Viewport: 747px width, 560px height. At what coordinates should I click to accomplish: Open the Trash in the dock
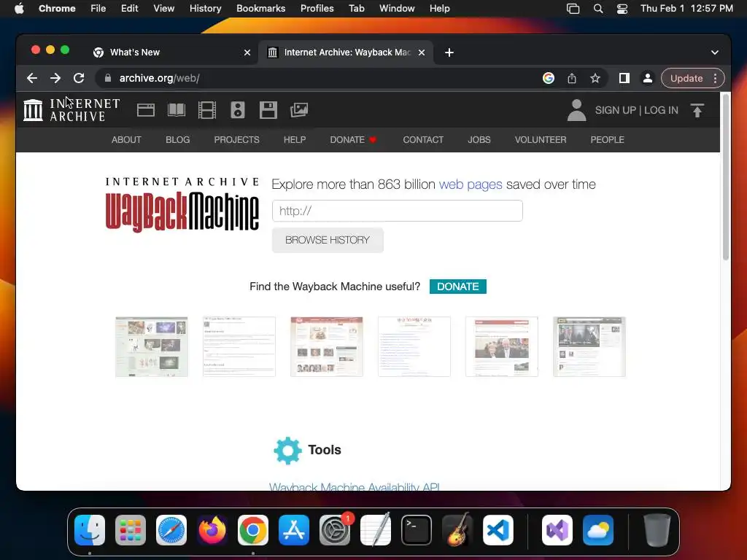(x=657, y=530)
